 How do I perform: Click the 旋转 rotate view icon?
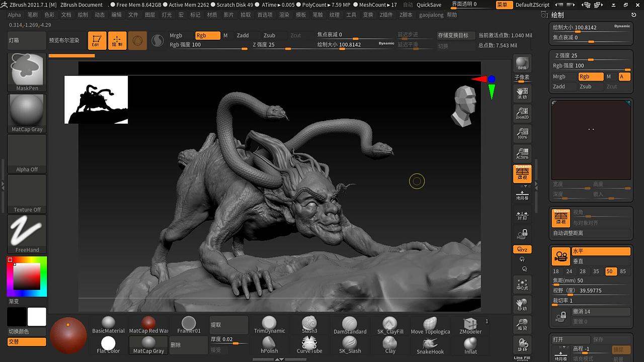(522, 345)
